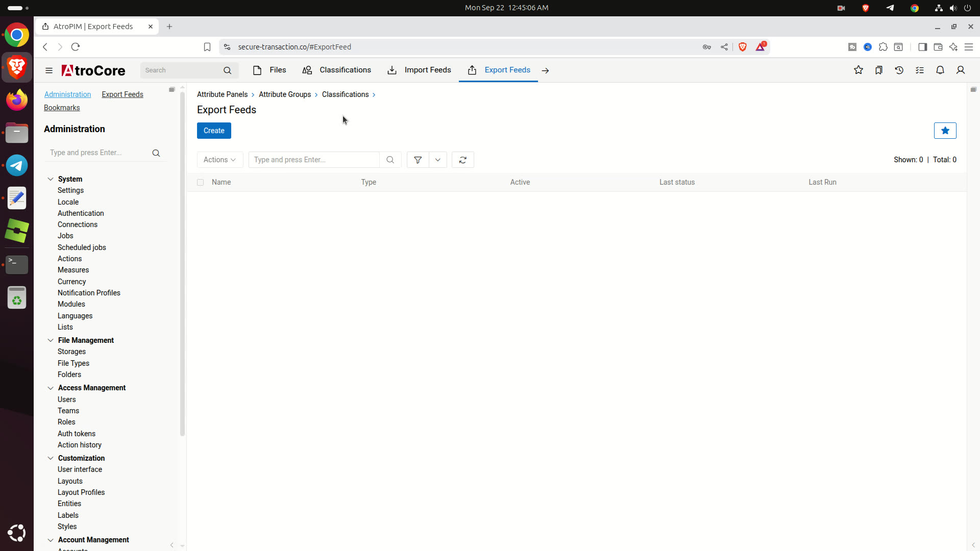
Task: Open the Bookmarks link in sidebar
Action: pos(62,108)
